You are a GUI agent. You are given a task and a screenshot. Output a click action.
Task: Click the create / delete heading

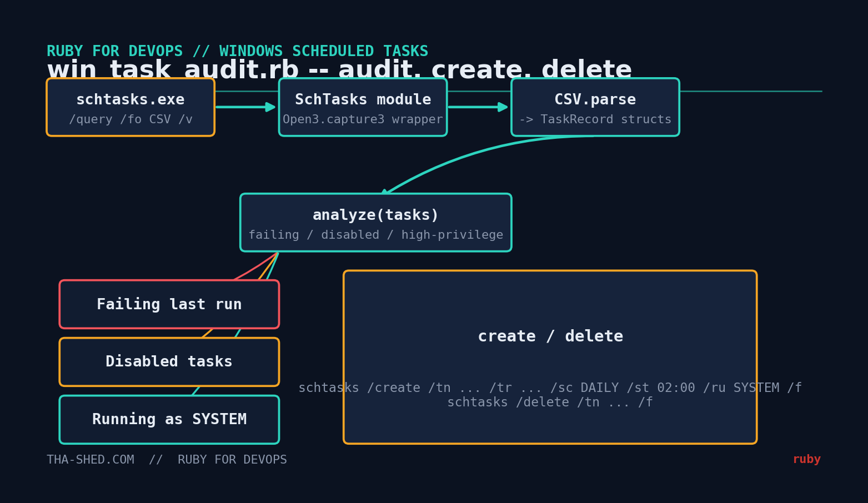(550, 336)
